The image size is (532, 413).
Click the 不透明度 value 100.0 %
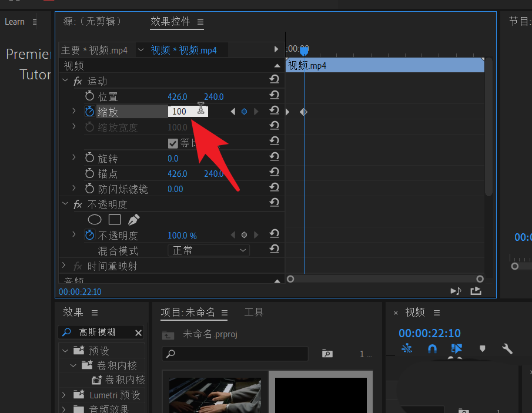[x=182, y=236]
